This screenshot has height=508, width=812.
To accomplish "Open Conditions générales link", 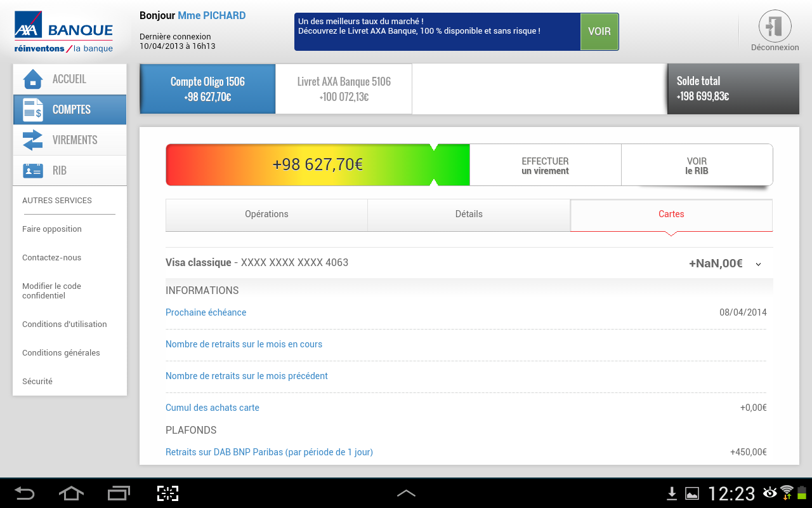I will 61,353.
